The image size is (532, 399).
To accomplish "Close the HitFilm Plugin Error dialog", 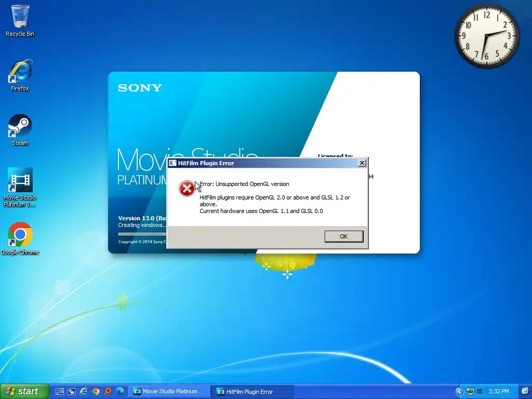I will click(x=362, y=163).
